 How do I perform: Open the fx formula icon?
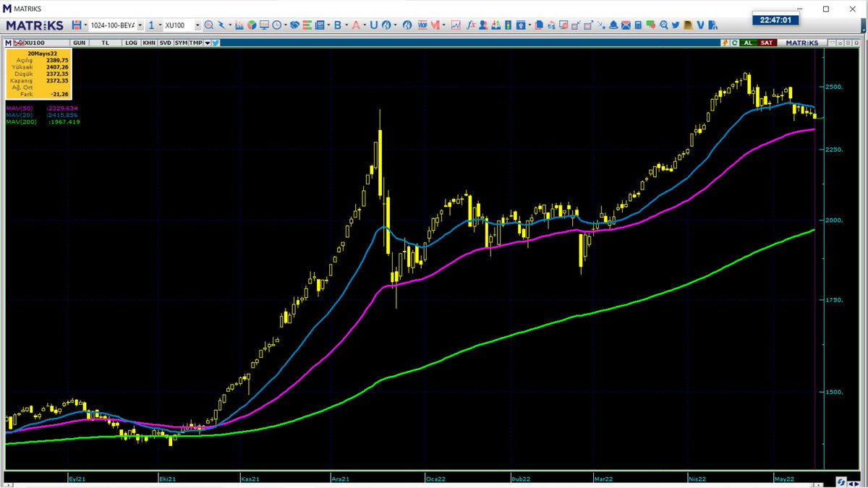coord(471,25)
